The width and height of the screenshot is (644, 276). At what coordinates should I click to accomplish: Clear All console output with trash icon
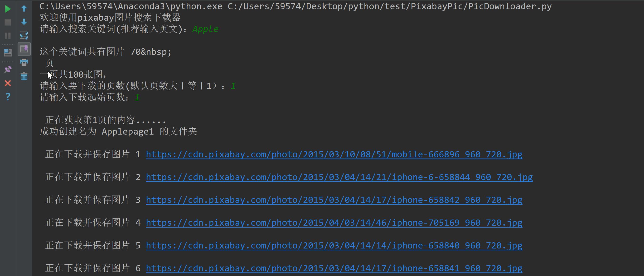(x=24, y=76)
